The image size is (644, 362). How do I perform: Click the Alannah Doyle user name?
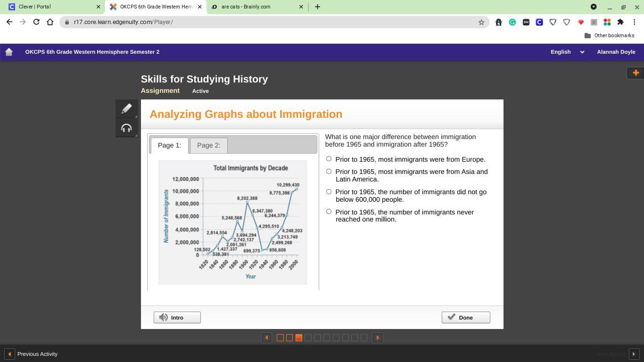(616, 52)
